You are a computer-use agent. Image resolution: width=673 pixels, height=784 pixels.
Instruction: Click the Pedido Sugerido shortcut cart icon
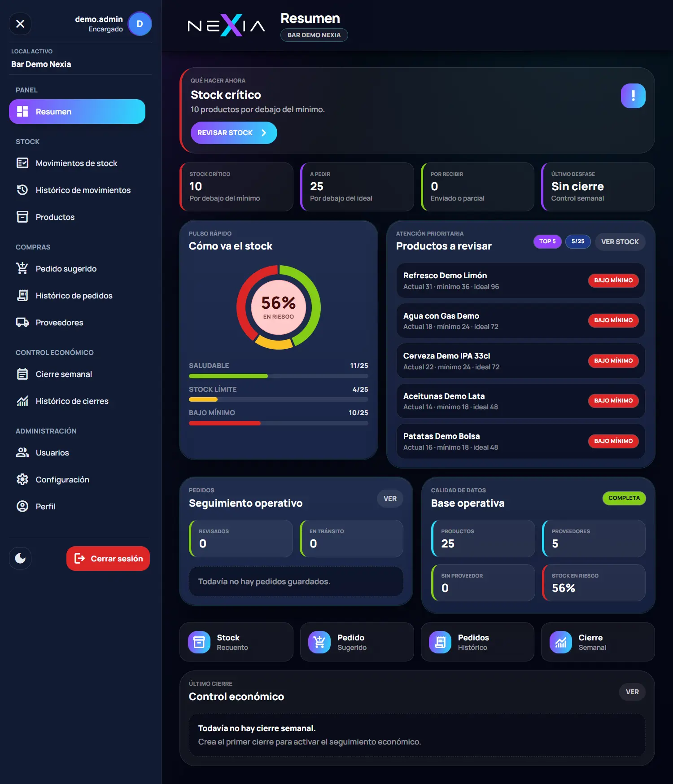(x=319, y=642)
